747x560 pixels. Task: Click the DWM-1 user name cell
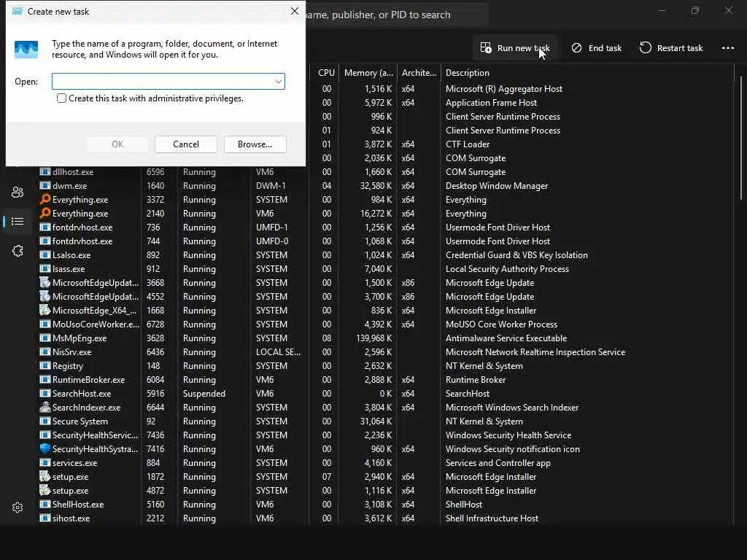point(271,186)
